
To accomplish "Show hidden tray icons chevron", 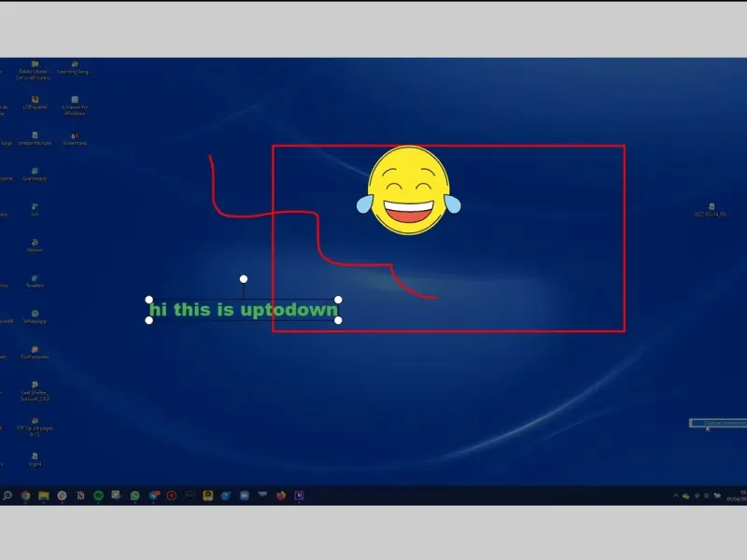I will pyautogui.click(x=675, y=496).
